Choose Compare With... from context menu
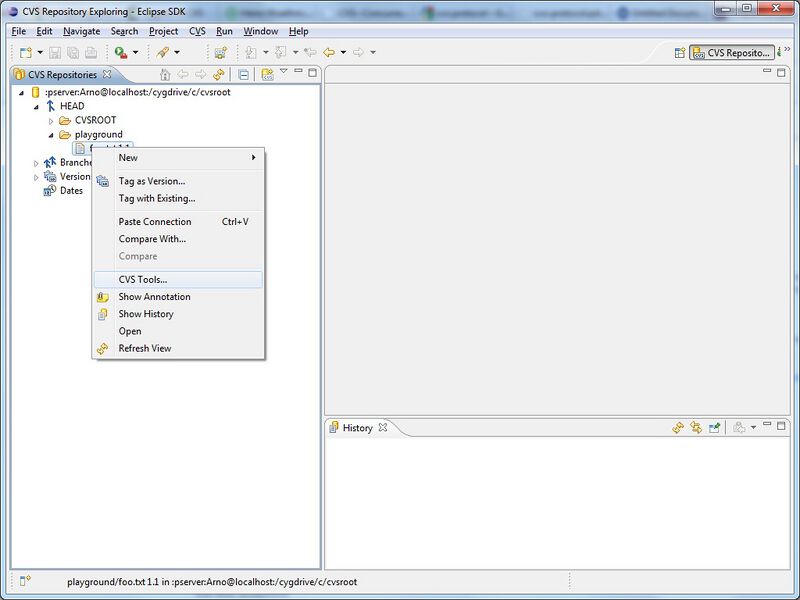This screenshot has height=600, width=800. (x=179, y=239)
